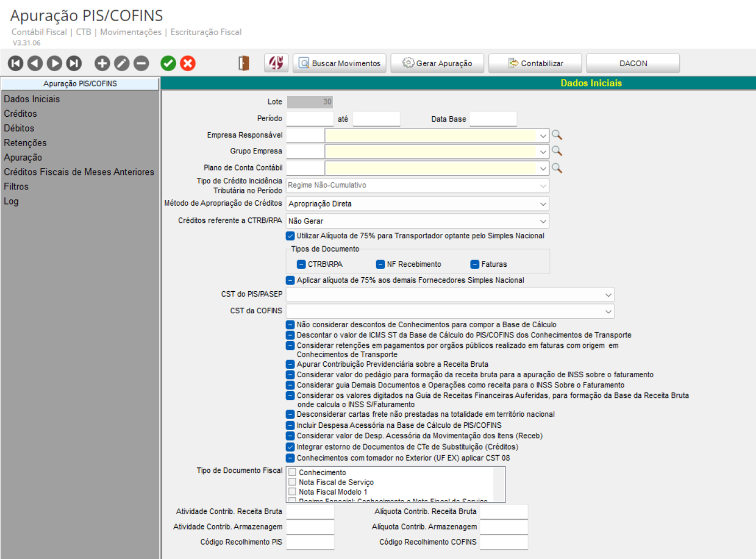Click the Data Base field

point(493,119)
